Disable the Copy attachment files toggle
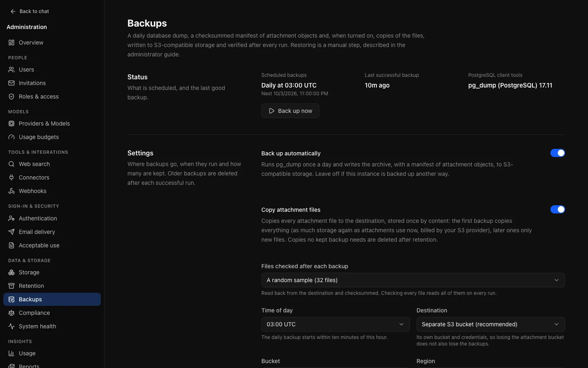The image size is (588, 368). [557, 209]
